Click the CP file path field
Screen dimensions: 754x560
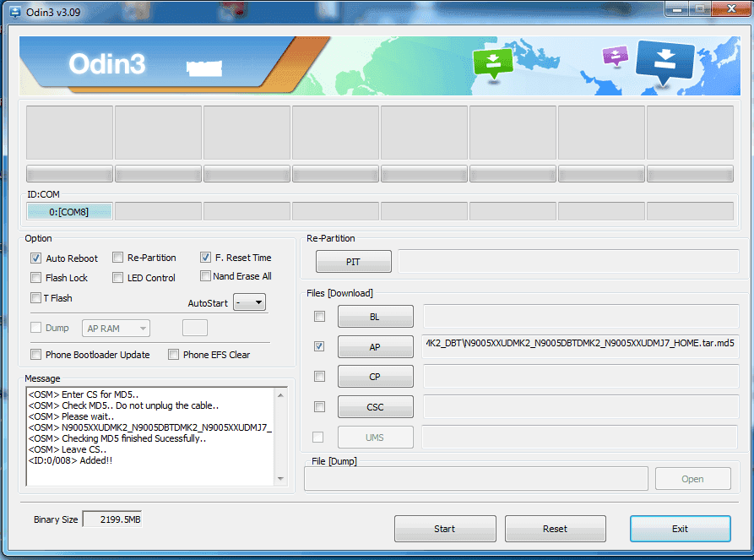tap(581, 376)
